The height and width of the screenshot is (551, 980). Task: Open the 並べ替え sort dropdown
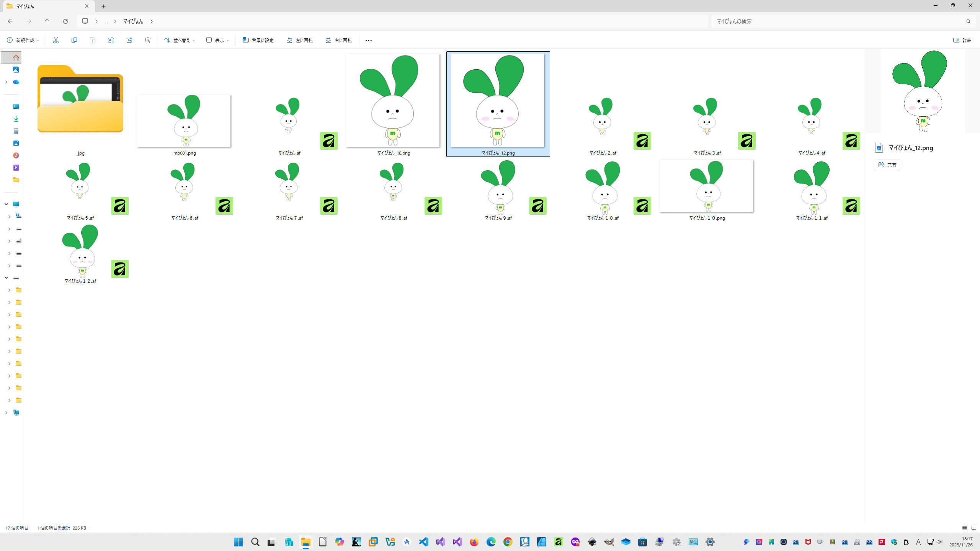180,40
